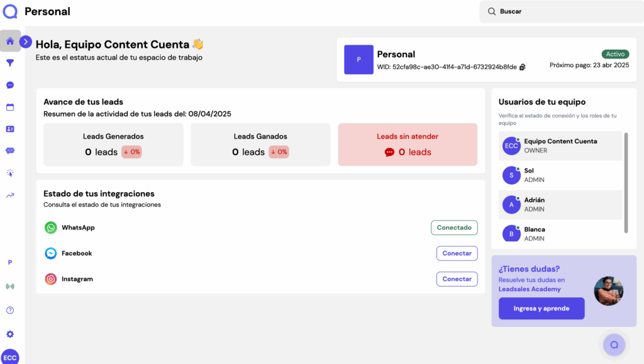The image size is (644, 364).
Task: Open the ECC user avatar menu
Action: click(x=10, y=356)
